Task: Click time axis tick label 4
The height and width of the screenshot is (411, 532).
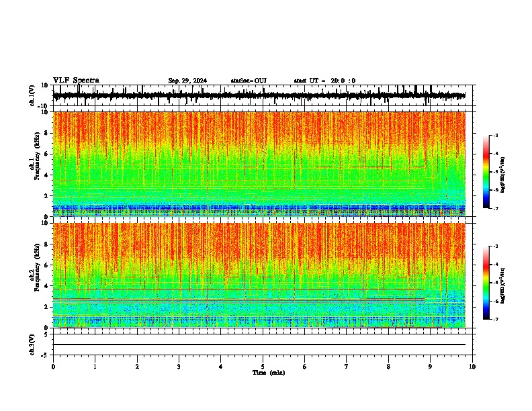Action: click(221, 367)
